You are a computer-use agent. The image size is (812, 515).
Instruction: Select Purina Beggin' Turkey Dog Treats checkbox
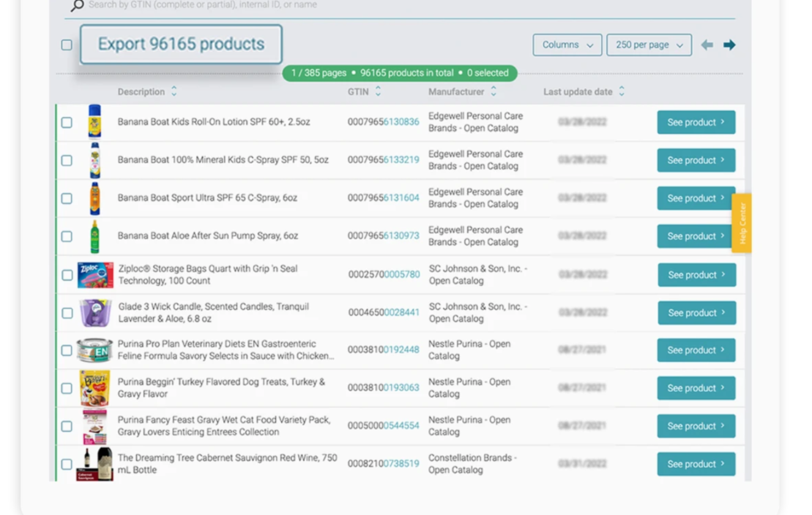coord(67,388)
